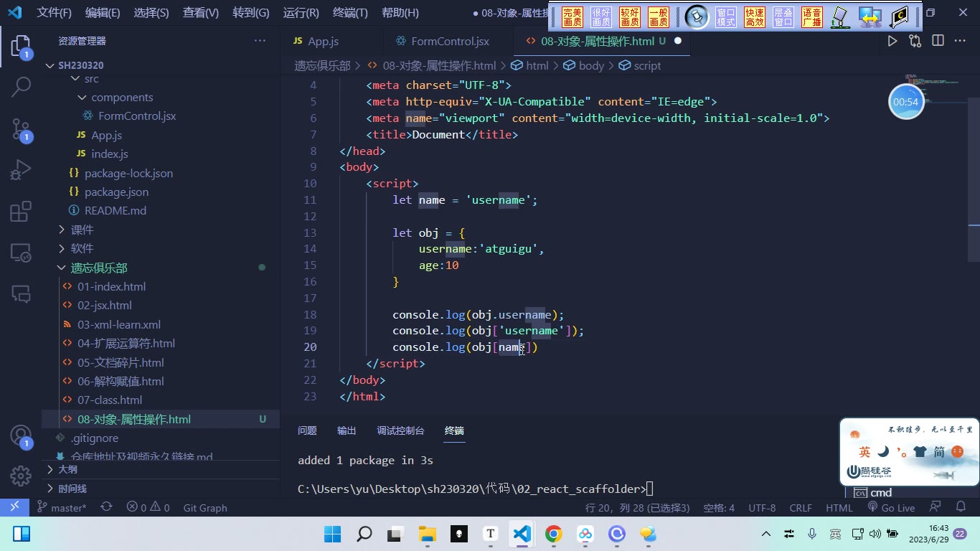Viewport: 980px width, 551px height.
Task: Open the Run and Debug view
Action: [21, 170]
